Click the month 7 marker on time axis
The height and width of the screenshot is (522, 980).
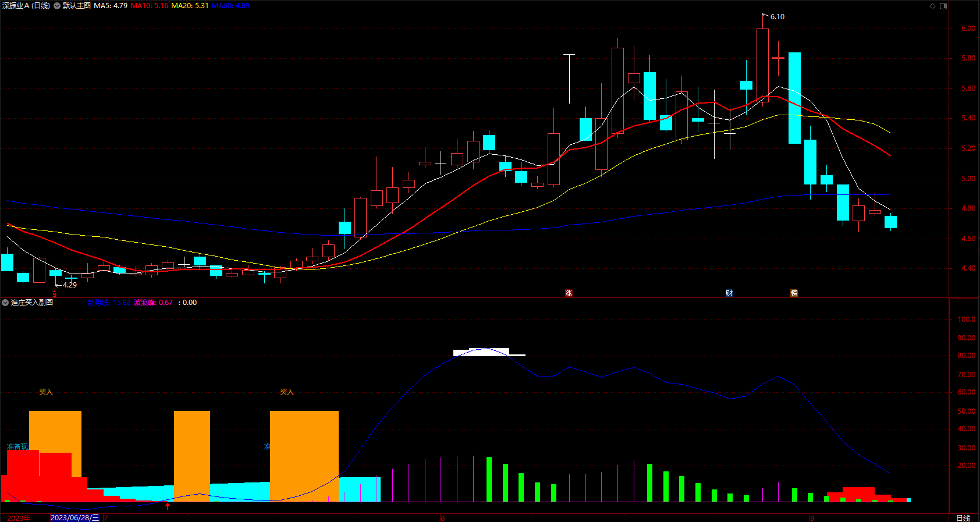click(x=106, y=518)
